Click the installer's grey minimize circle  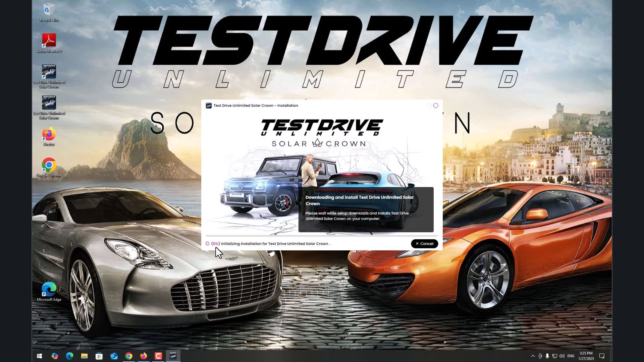[x=429, y=106]
